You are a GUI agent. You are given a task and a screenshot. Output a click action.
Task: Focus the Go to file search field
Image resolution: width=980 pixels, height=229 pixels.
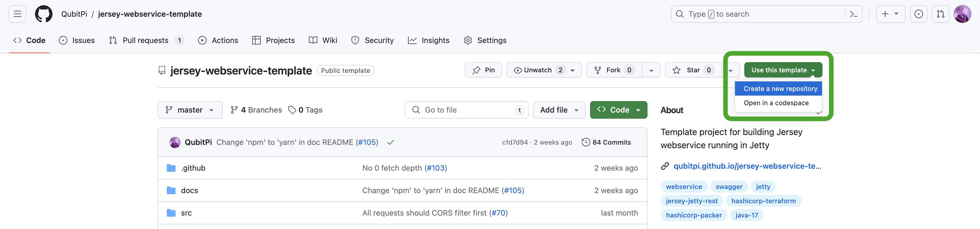[x=466, y=110]
